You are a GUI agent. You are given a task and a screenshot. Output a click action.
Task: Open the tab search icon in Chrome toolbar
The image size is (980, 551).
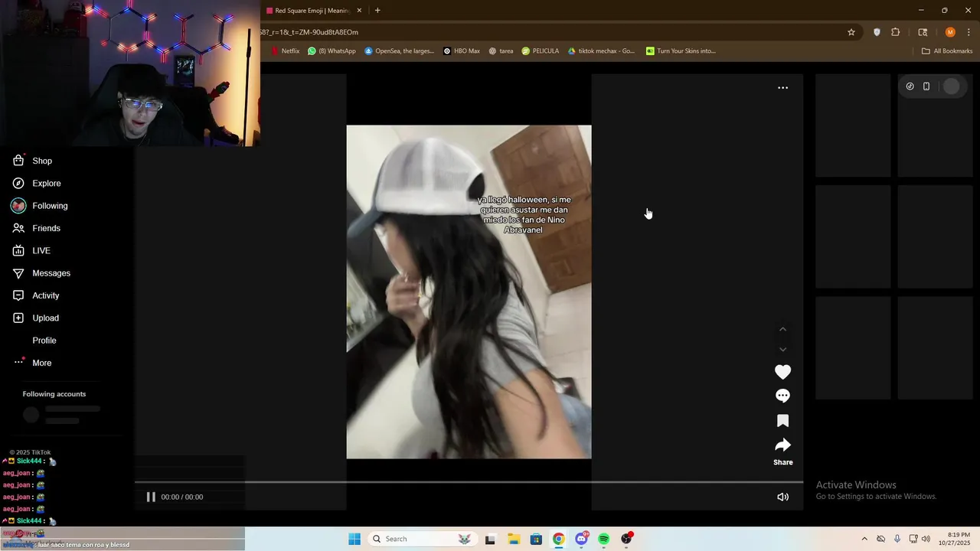point(923,32)
